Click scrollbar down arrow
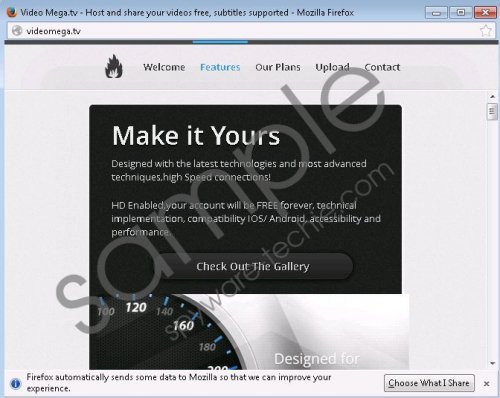Image resolution: width=500 pixels, height=398 pixels. [492, 363]
